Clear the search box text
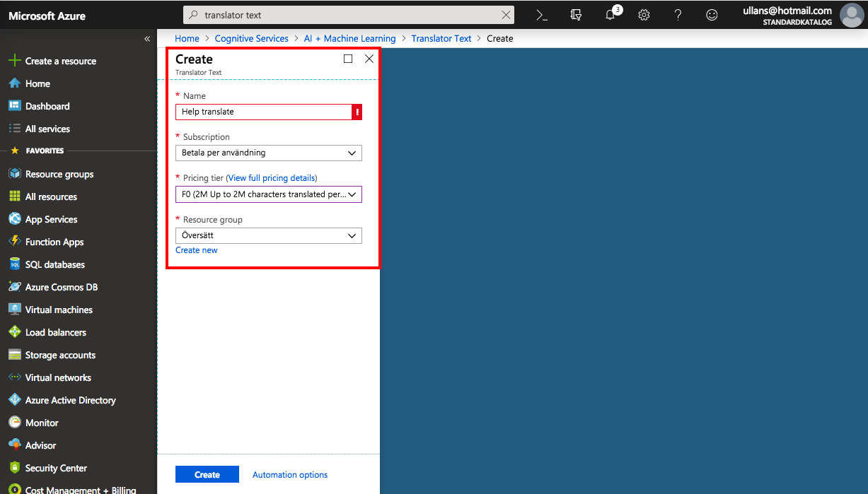The height and width of the screenshot is (494, 868). 506,15
